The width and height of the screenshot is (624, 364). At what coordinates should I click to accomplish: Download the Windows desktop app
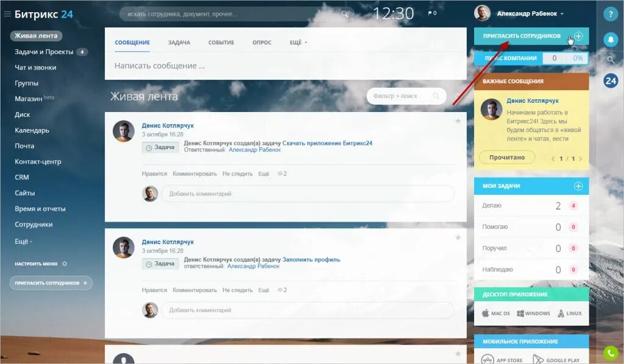533,313
